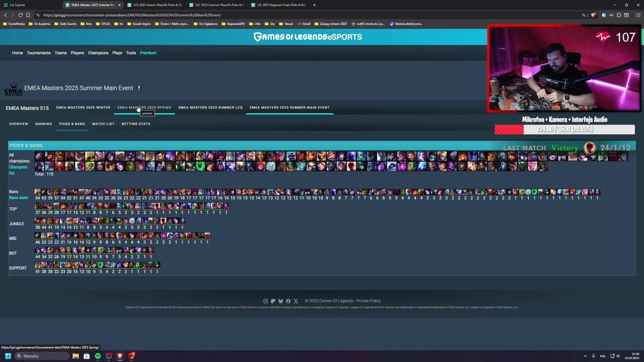Viewport: 644px width, 362px height.
Task: Open the Do Oglądania bookmarks folder
Action: (x=205, y=24)
